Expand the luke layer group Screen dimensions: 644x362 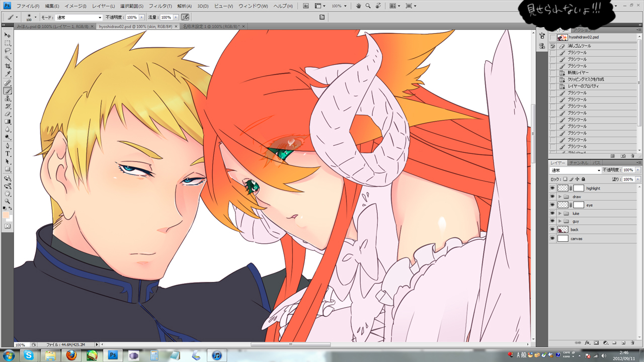(560, 213)
